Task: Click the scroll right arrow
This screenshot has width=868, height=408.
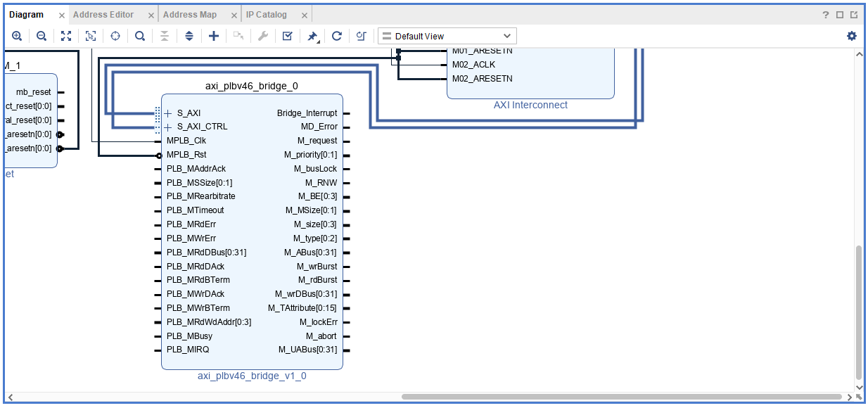Action: [x=850, y=397]
